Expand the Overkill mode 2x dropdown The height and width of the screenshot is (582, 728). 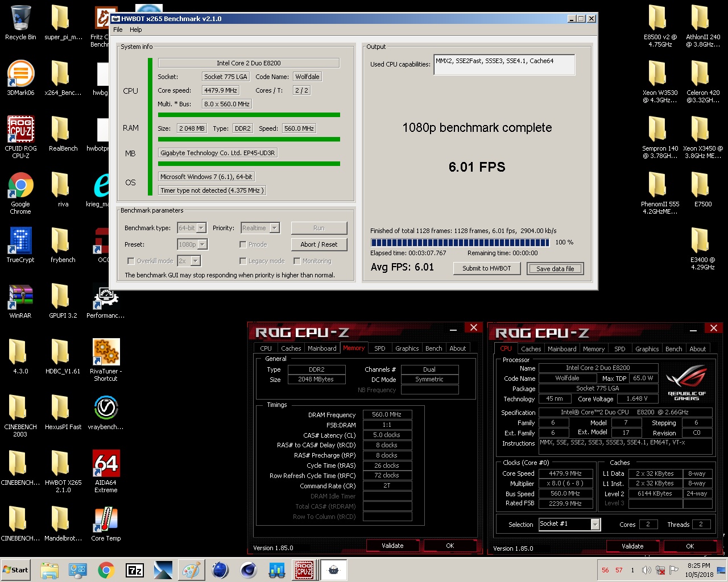pyautogui.click(x=195, y=261)
